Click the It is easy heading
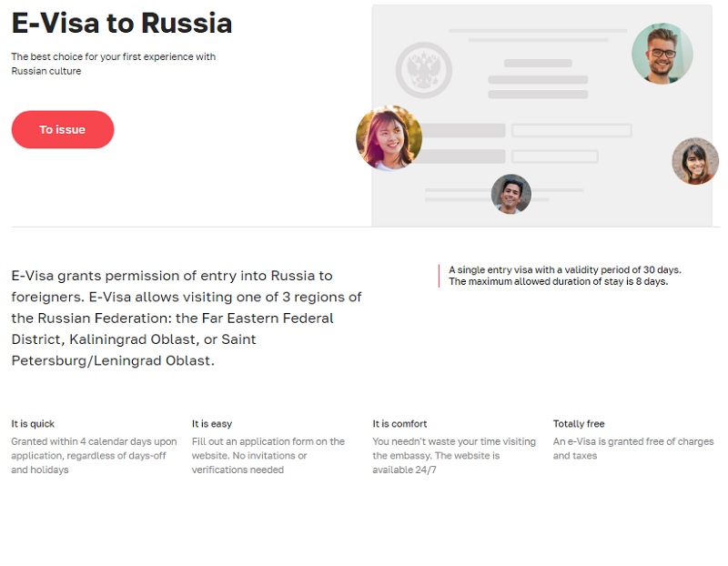The width and height of the screenshot is (728, 566). point(212,423)
